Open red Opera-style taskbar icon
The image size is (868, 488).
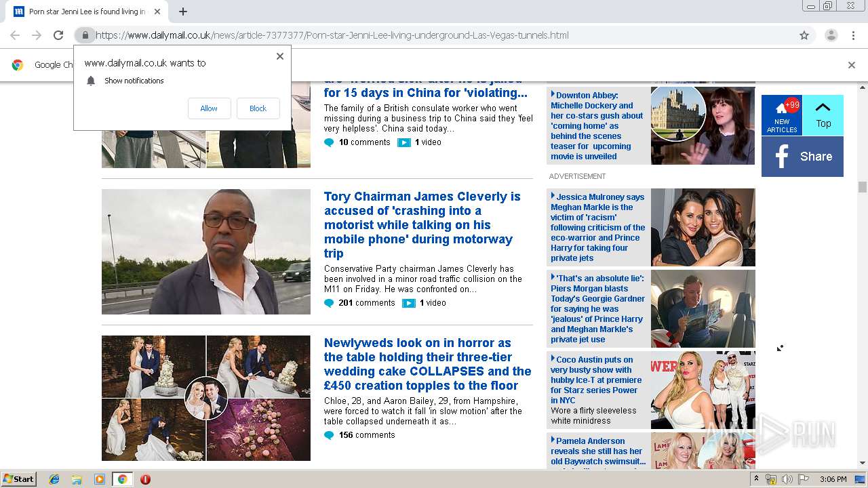pyautogui.click(x=145, y=479)
